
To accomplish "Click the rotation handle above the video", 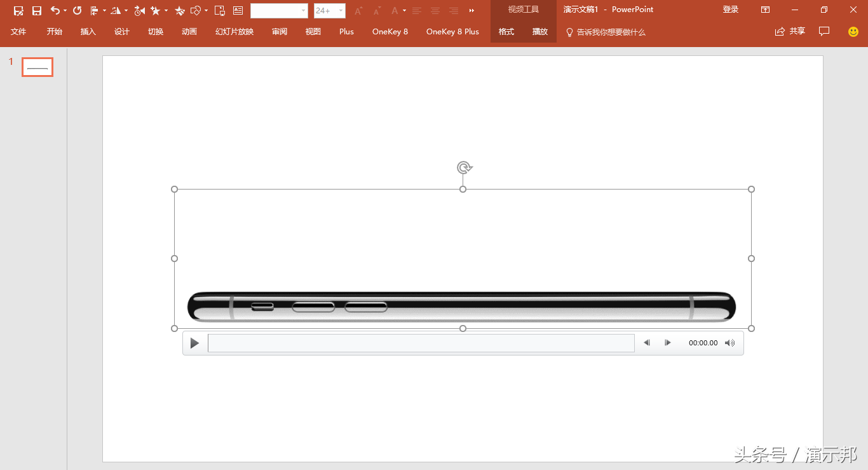I will [x=465, y=167].
